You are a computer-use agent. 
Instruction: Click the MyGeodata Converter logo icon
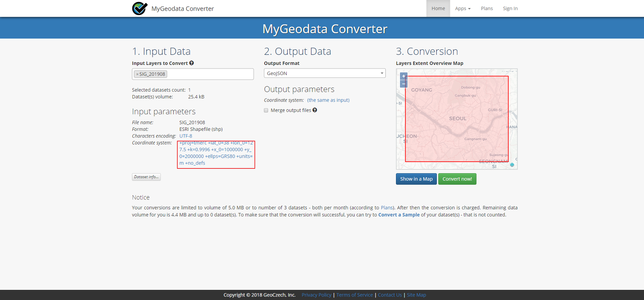[x=139, y=9]
